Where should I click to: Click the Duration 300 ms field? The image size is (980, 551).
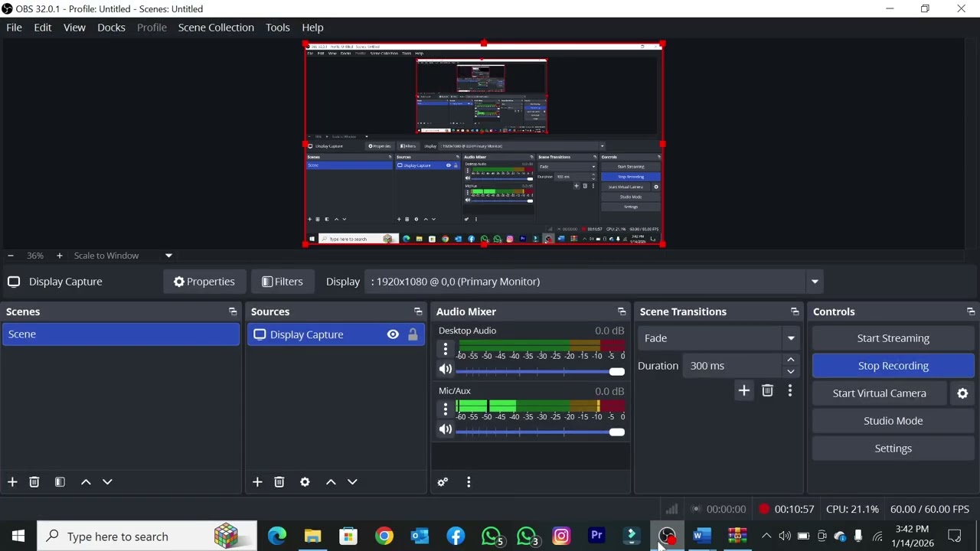733,366
